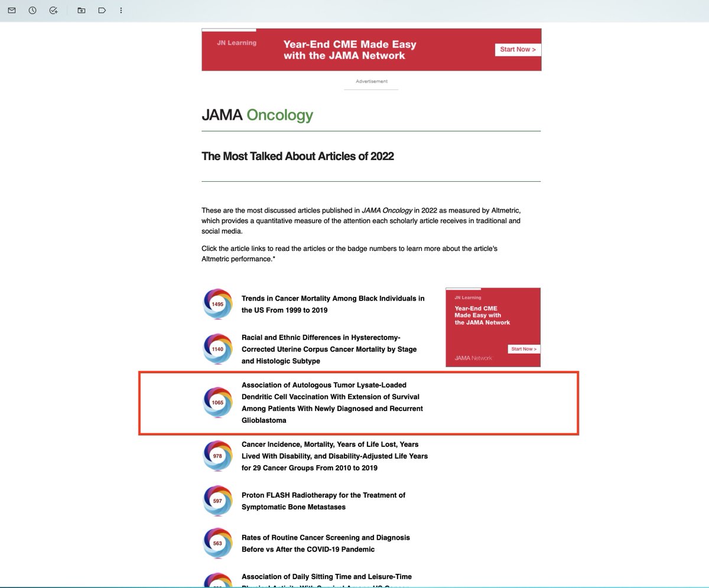Image resolution: width=709 pixels, height=588 pixels.
Task: Click the Altmetric badge showing 1065
Action: pos(217,402)
